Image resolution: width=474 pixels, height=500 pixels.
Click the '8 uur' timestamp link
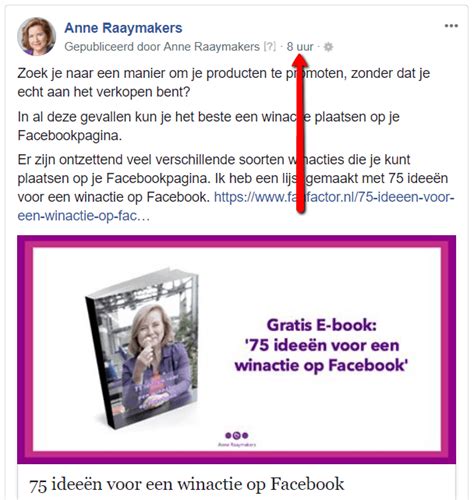pos(300,47)
